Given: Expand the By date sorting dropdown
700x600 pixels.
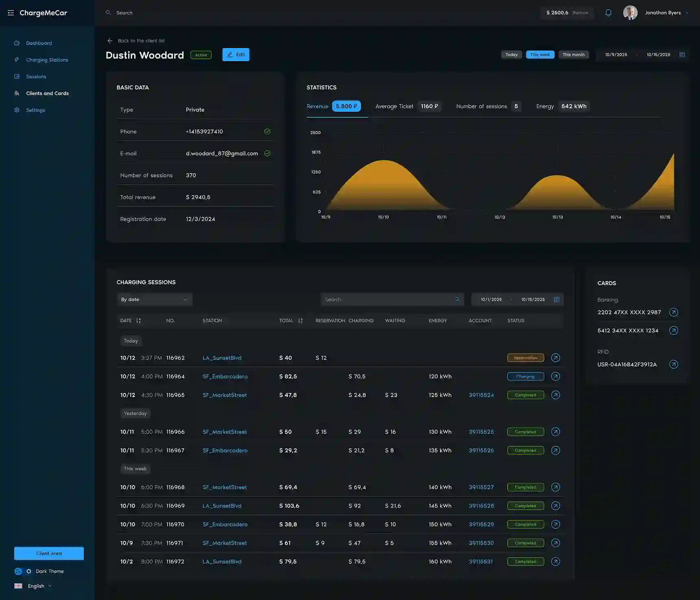Looking at the screenshot, I should coord(154,299).
